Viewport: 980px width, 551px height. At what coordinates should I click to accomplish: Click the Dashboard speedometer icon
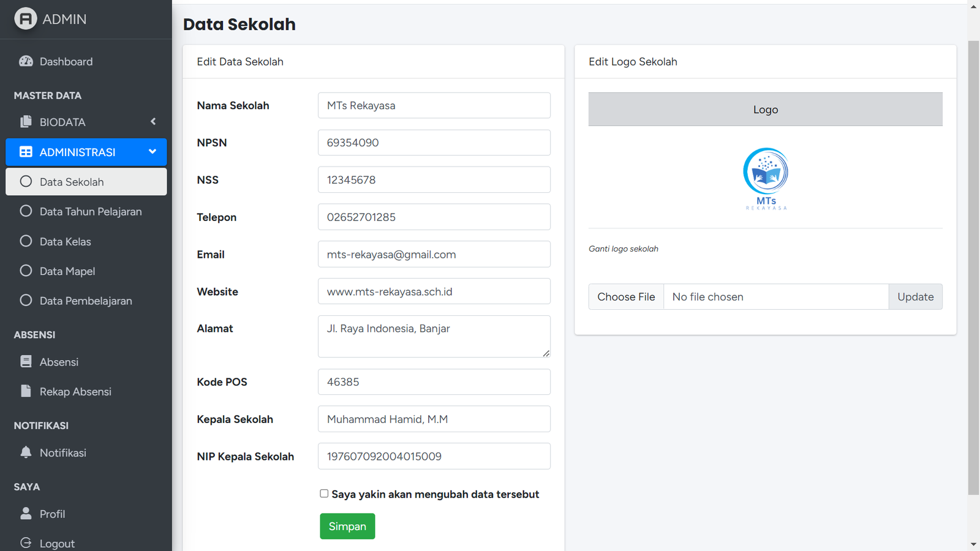(x=26, y=61)
